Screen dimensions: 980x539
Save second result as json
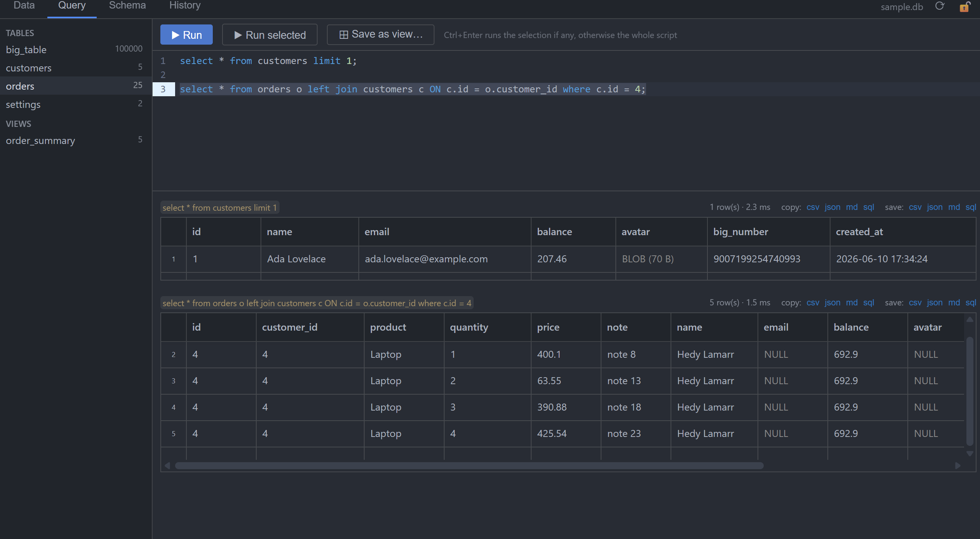point(935,303)
